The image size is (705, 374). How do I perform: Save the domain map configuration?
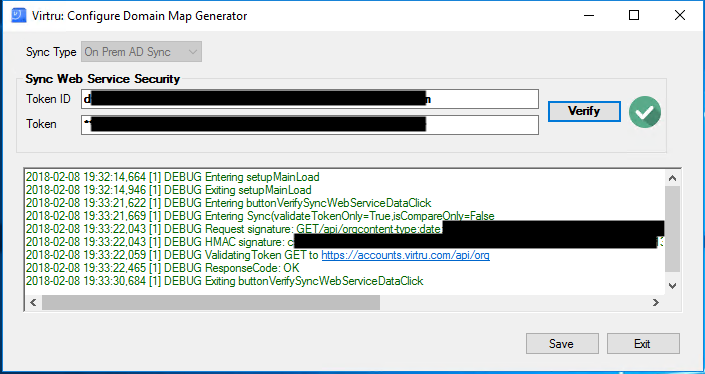562,343
